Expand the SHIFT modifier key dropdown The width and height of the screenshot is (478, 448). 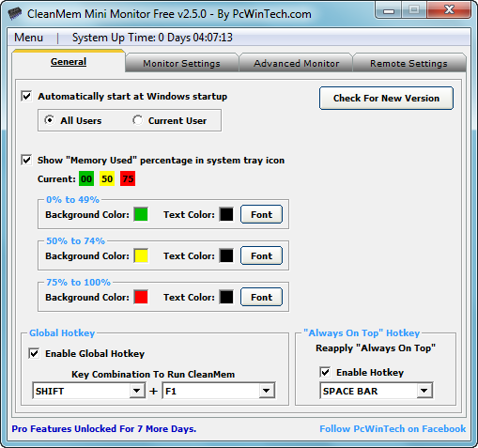pyautogui.click(x=137, y=391)
